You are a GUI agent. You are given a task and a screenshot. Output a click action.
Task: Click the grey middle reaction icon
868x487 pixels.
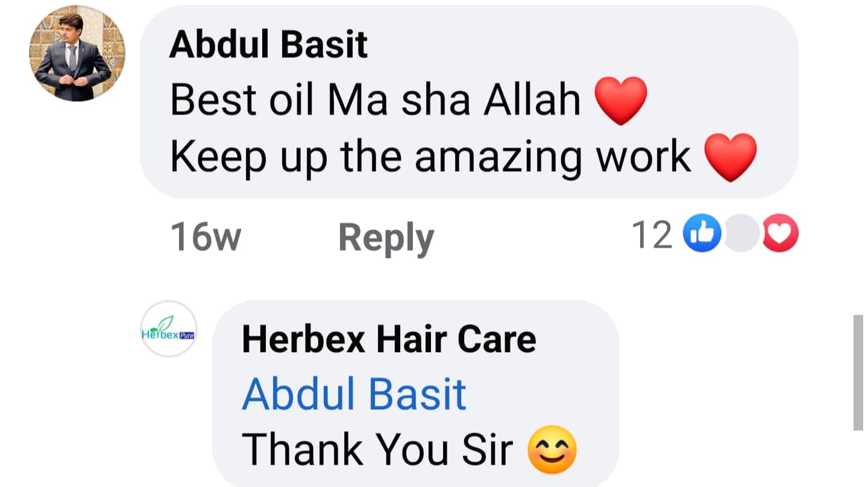[x=741, y=233]
